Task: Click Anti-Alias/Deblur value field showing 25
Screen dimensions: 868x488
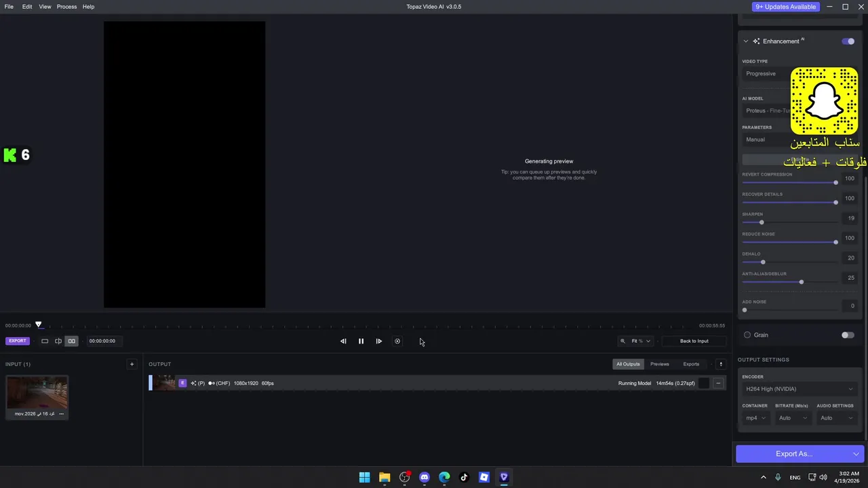Action: coord(850,278)
